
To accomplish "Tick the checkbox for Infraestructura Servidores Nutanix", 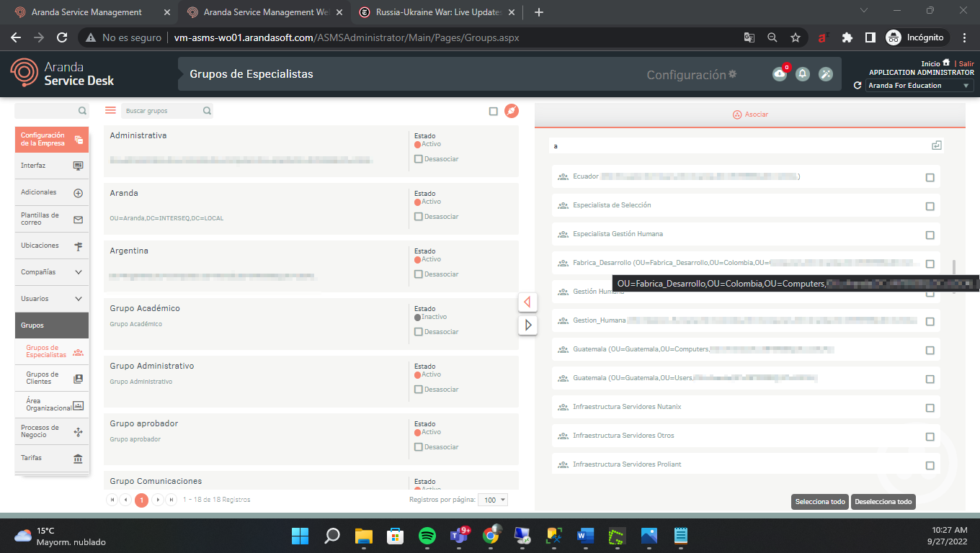I will (930, 408).
